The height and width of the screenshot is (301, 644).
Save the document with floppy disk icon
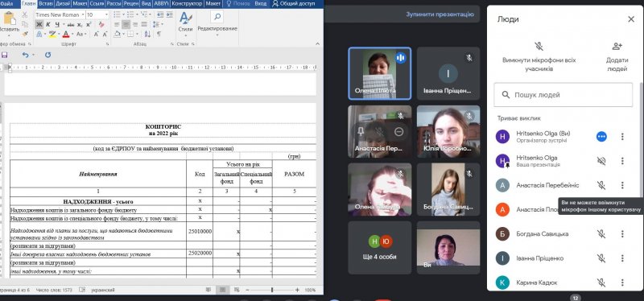pyautogui.click(x=5, y=55)
